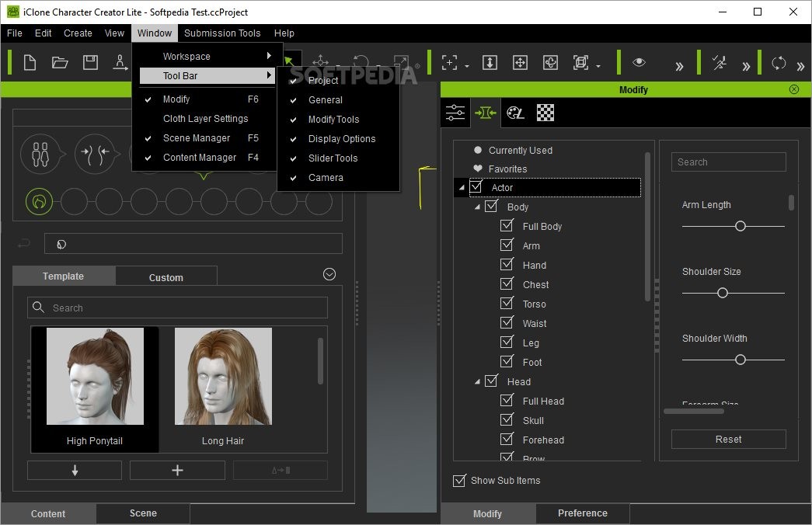Image resolution: width=812 pixels, height=525 pixels.
Task: Expand toolbar overflow chevron after eye icon
Action: pyautogui.click(x=679, y=66)
